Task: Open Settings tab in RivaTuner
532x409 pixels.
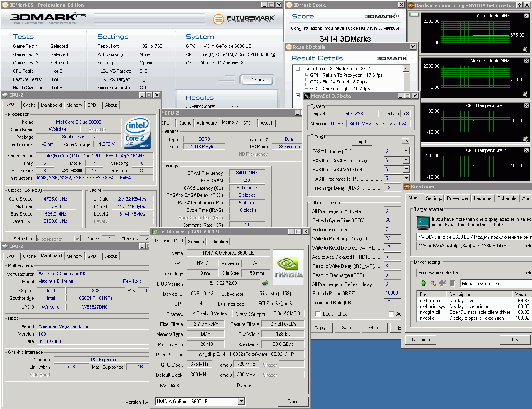Action: 434,198
